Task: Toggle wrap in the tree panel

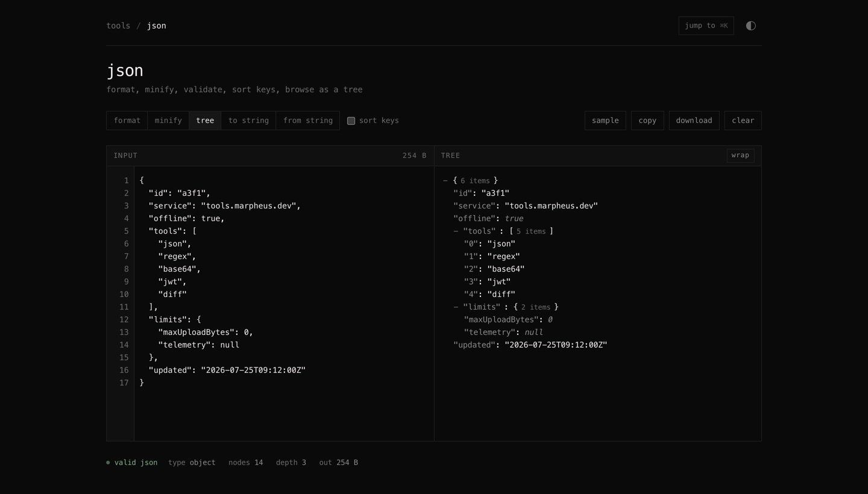Action: 740,155
